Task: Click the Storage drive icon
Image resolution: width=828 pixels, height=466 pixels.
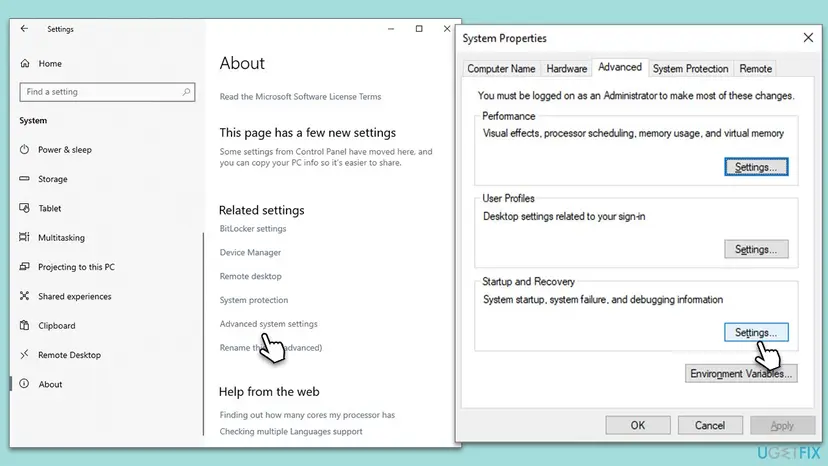Action: [24, 179]
